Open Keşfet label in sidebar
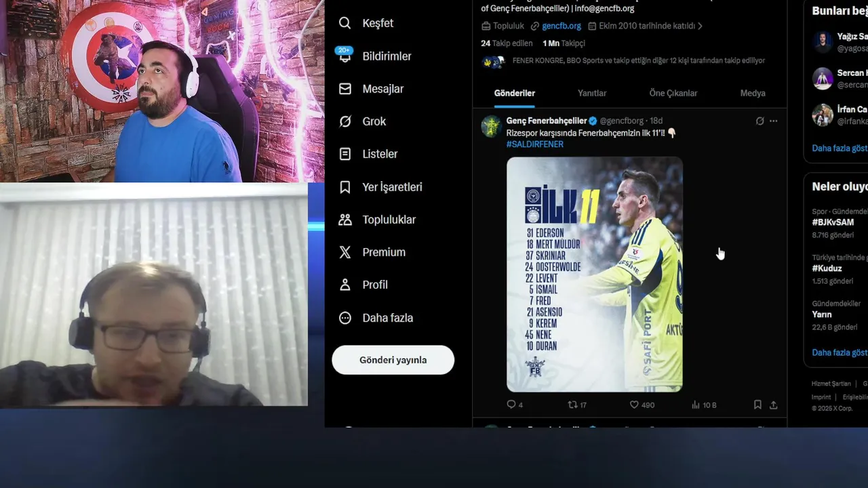868x488 pixels. click(378, 23)
